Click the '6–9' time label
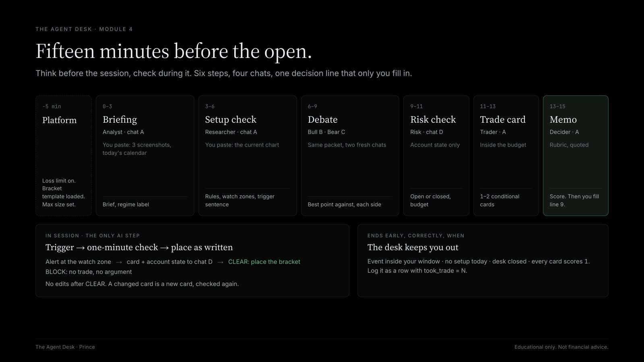Image resolution: width=644 pixels, height=362 pixels. coord(312,107)
